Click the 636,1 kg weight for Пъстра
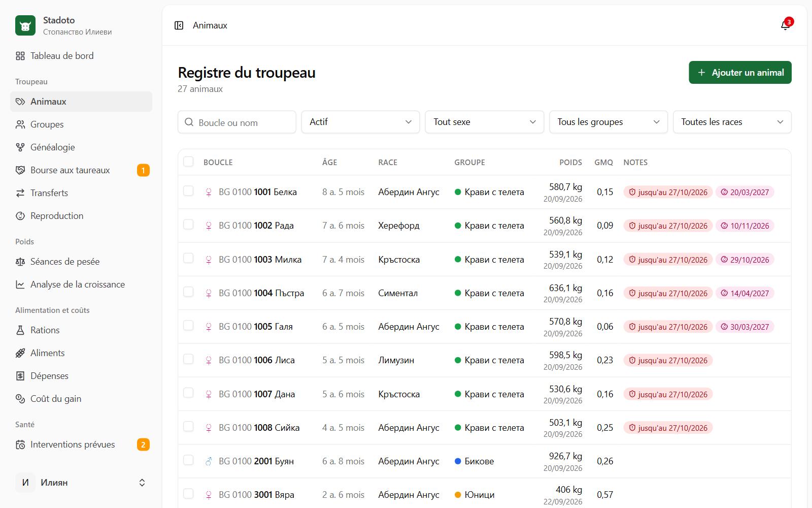 tap(565, 288)
